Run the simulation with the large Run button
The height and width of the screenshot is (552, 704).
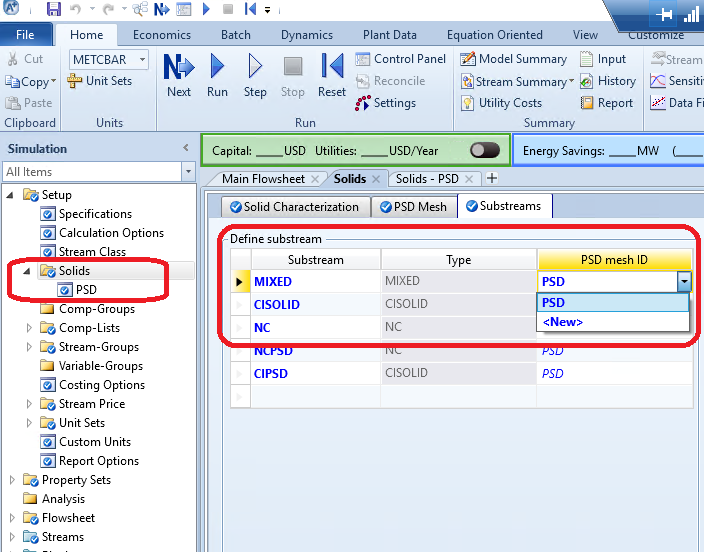[217, 75]
